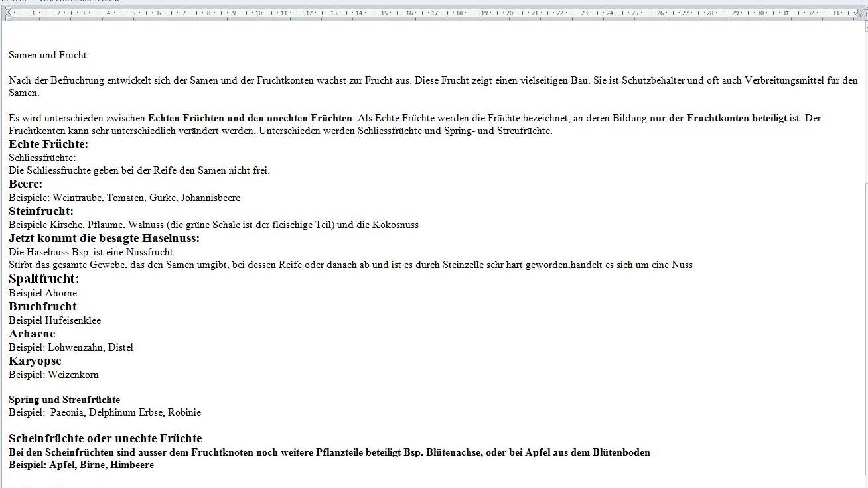This screenshot has height=488, width=868.
Task: Click the 'Beispiel: Apfel, Birne, Himbeere' line
Action: click(81, 465)
